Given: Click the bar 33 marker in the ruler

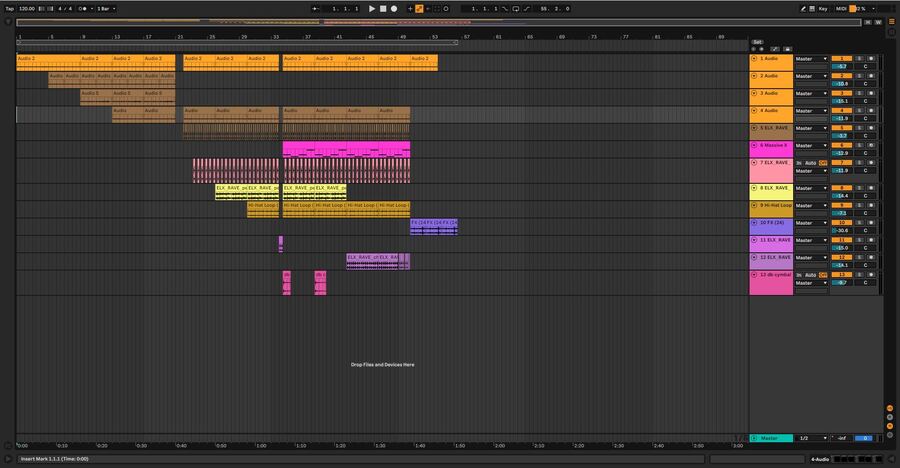Looking at the screenshot, I should point(277,37).
